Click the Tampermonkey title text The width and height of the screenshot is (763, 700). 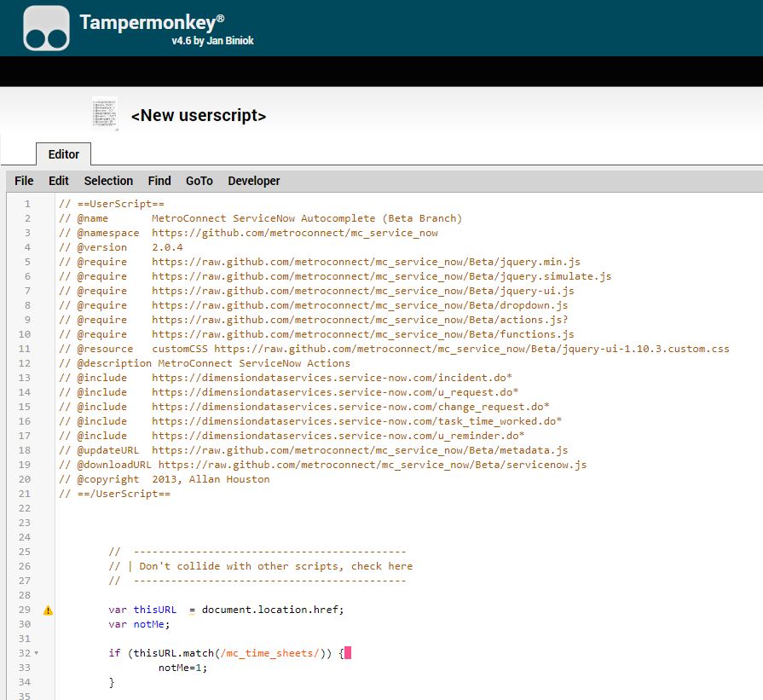coord(152,22)
